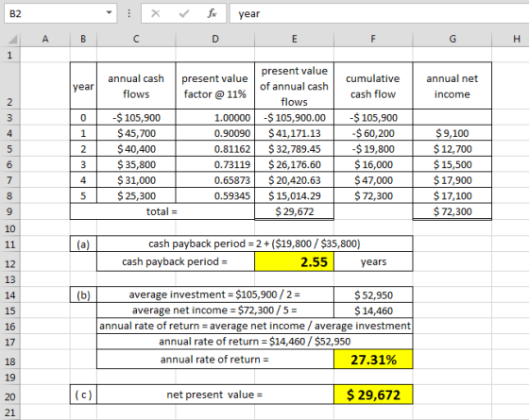
Task: Open the Name Box dropdown arrow
Action: tap(109, 13)
